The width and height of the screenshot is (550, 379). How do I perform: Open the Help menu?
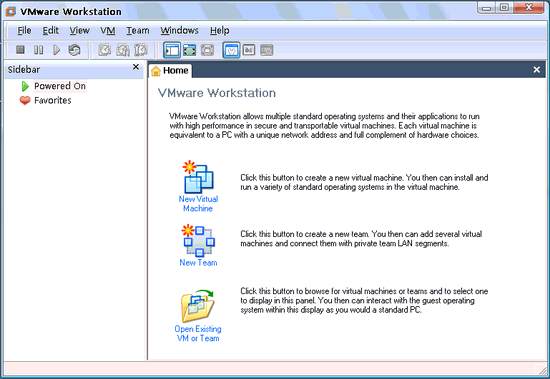(220, 31)
